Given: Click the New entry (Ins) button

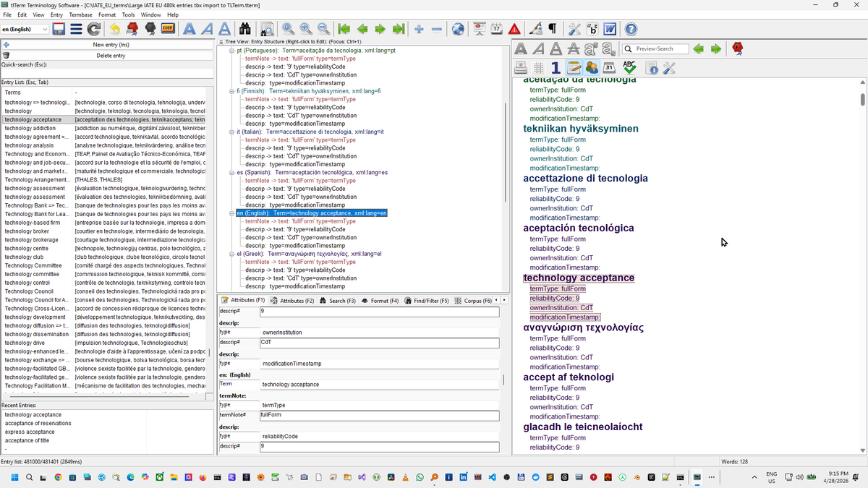Looking at the screenshot, I should click(107, 45).
